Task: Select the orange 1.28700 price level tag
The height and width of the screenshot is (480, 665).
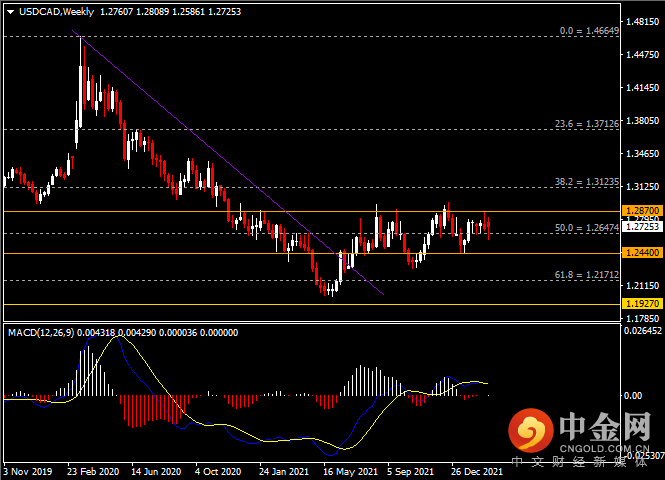Action: 643,210
